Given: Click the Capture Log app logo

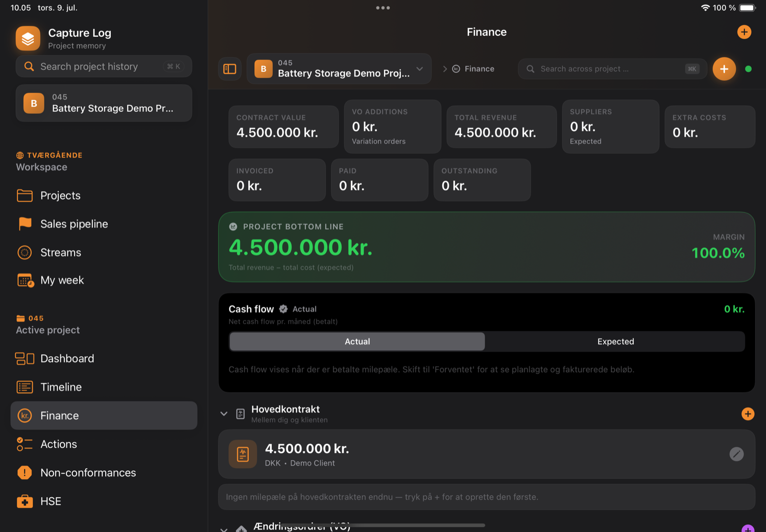Looking at the screenshot, I should [28, 38].
